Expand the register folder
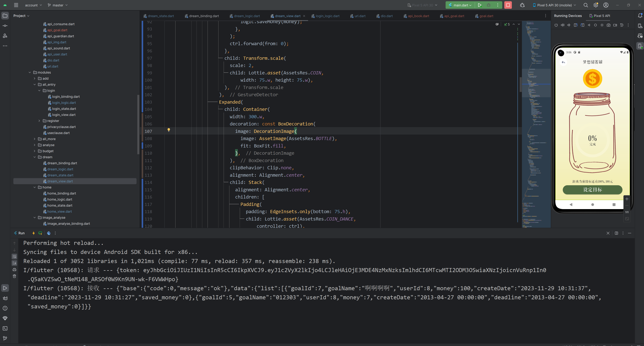 pos(39,121)
